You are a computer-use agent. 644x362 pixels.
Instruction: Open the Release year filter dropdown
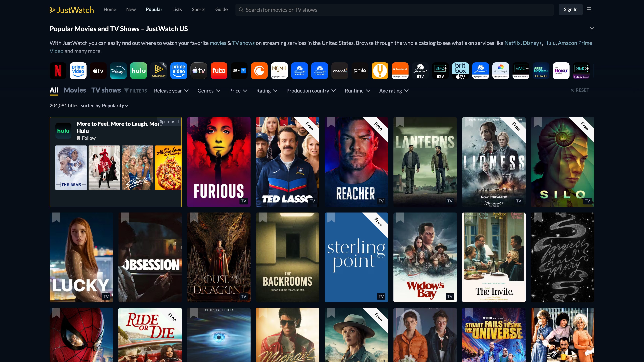tap(171, 91)
